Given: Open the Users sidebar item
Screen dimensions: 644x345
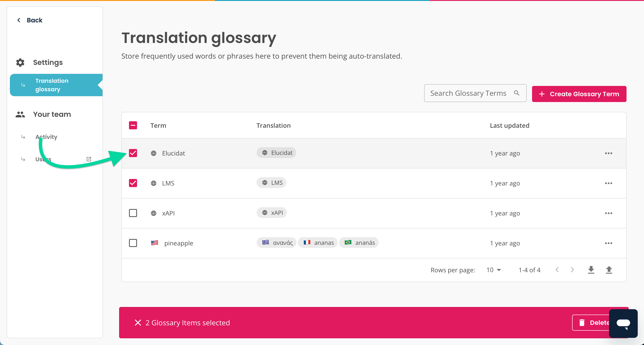Looking at the screenshot, I should tap(43, 159).
